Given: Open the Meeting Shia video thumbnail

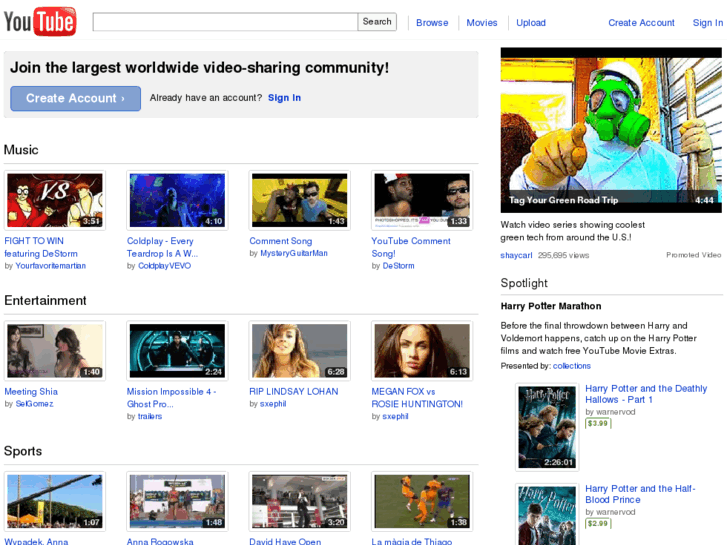Looking at the screenshot, I should pyautogui.click(x=54, y=351).
